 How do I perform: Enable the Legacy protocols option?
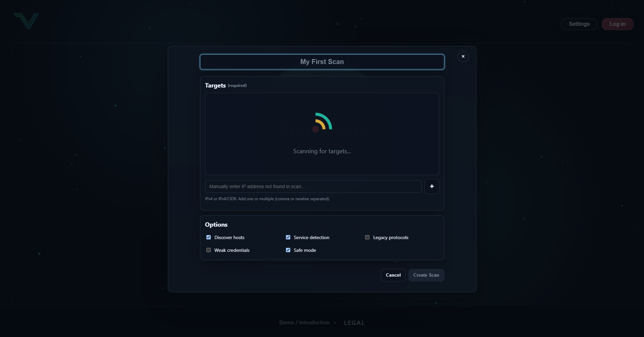[367, 237]
